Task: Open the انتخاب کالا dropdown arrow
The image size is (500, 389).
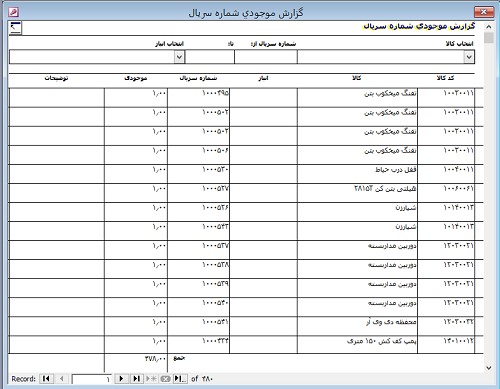Action: 469,57
